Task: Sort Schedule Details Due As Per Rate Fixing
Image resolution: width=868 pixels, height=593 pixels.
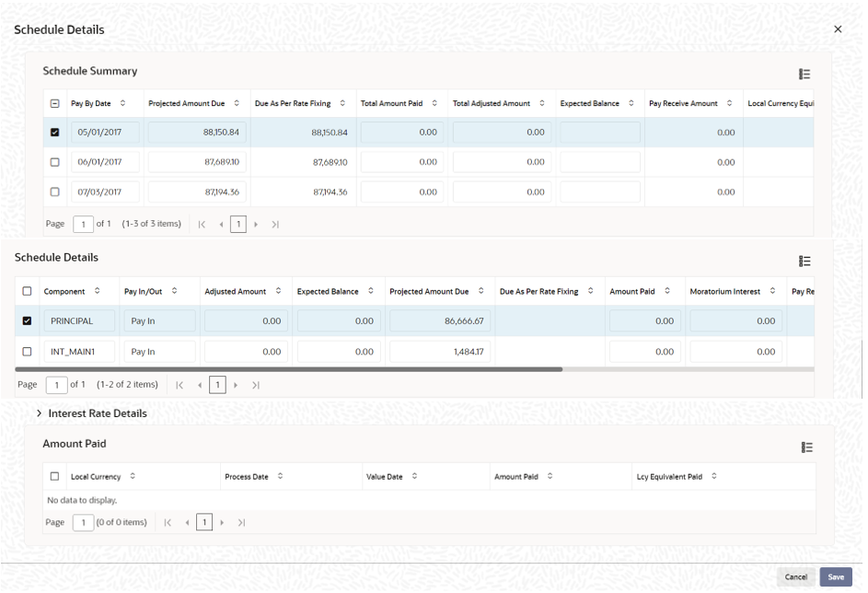Action: (x=591, y=291)
